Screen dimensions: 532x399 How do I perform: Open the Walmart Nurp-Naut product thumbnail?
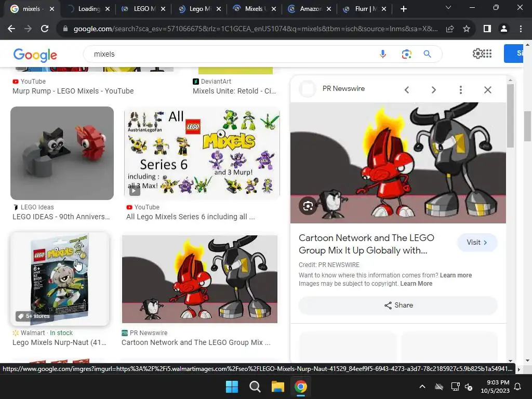tap(60, 279)
